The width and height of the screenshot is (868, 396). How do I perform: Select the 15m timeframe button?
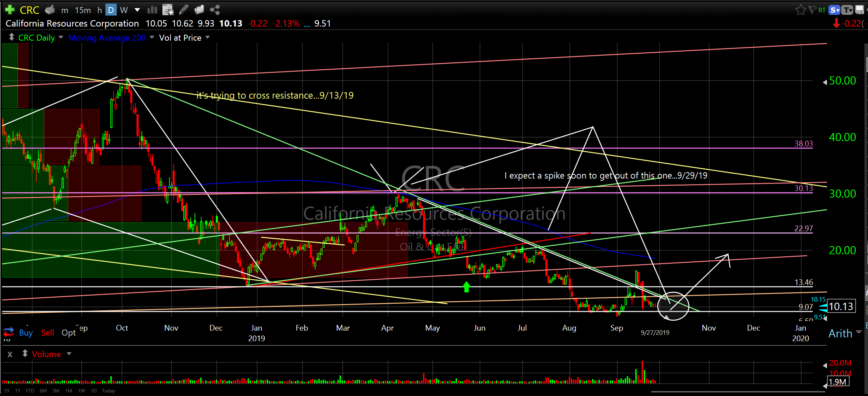(83, 10)
